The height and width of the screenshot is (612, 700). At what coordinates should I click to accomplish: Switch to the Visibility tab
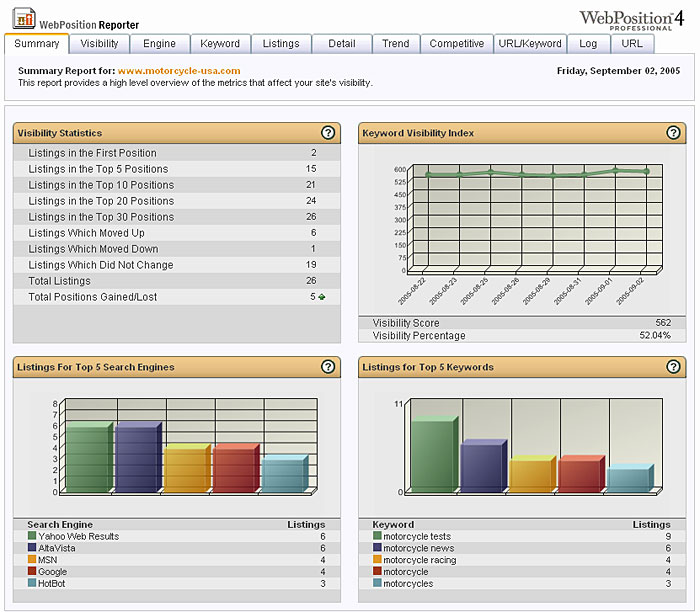click(99, 44)
